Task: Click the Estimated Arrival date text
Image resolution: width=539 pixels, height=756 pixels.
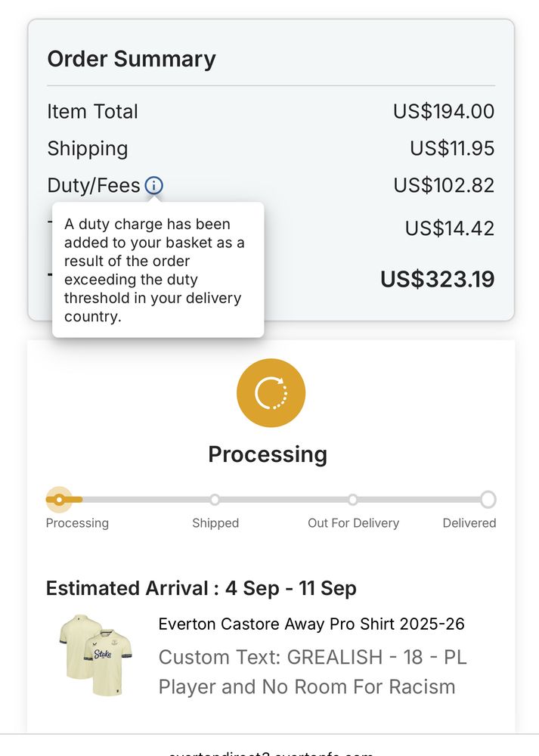Action: (x=201, y=588)
